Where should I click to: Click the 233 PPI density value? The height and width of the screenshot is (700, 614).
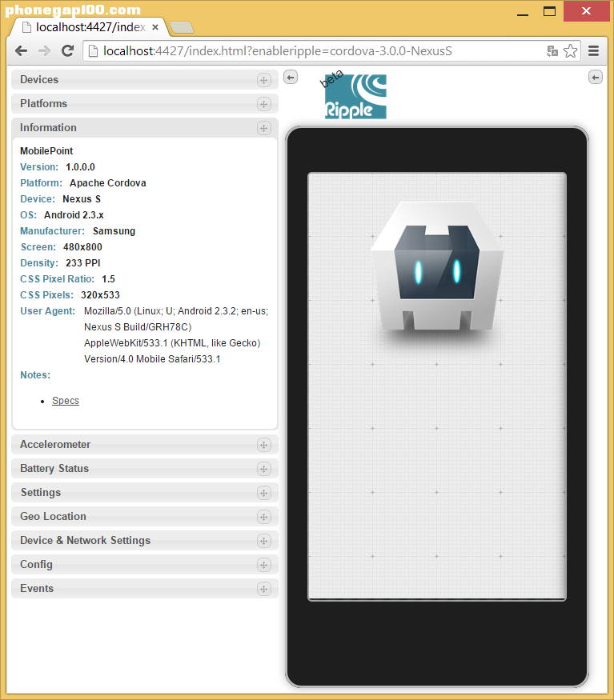click(x=83, y=263)
